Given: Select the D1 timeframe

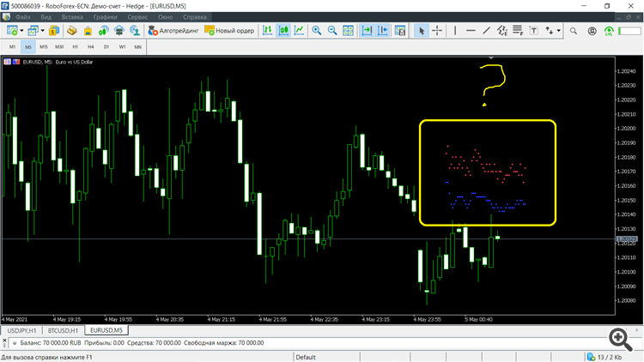Looking at the screenshot, I should tap(106, 47).
